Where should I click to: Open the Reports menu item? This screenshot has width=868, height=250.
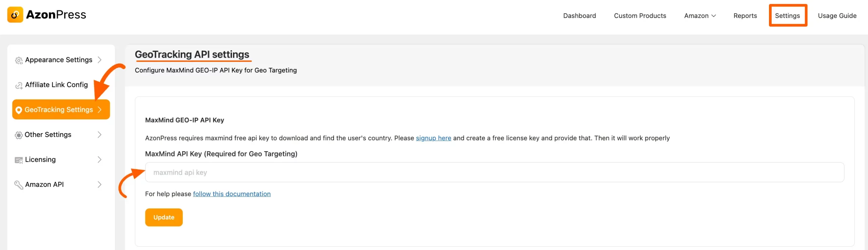pyautogui.click(x=745, y=16)
